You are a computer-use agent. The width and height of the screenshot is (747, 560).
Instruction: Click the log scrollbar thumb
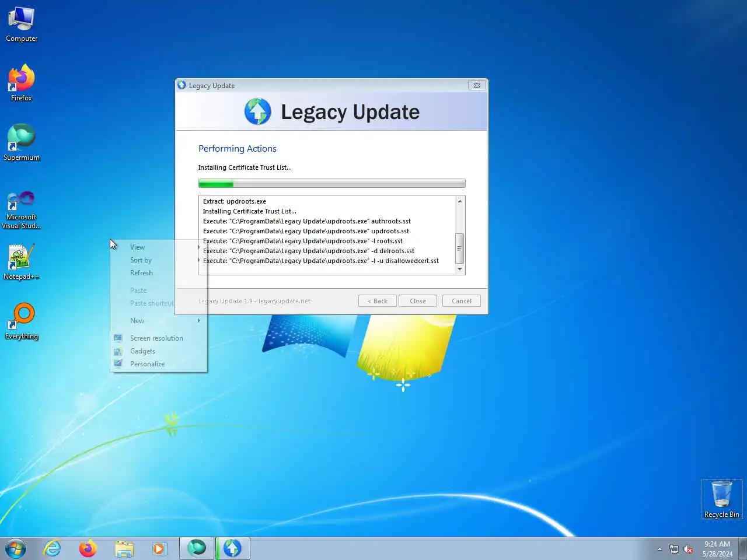459,249
